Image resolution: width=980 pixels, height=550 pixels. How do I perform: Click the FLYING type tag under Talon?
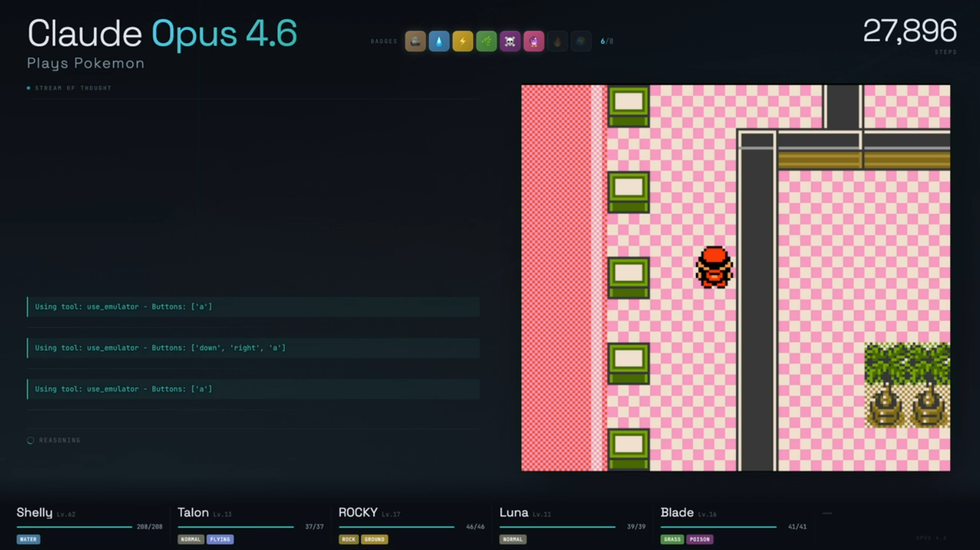(x=220, y=539)
